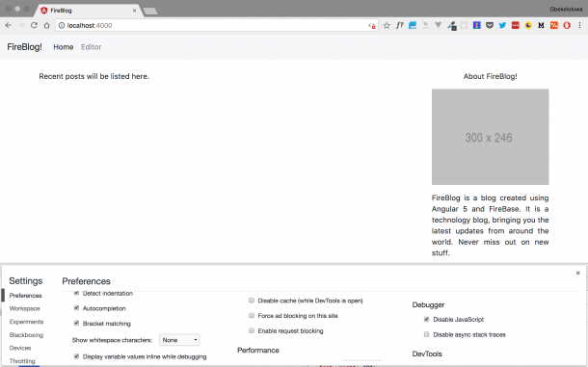Uncheck Disable JavaScript option

(x=426, y=319)
